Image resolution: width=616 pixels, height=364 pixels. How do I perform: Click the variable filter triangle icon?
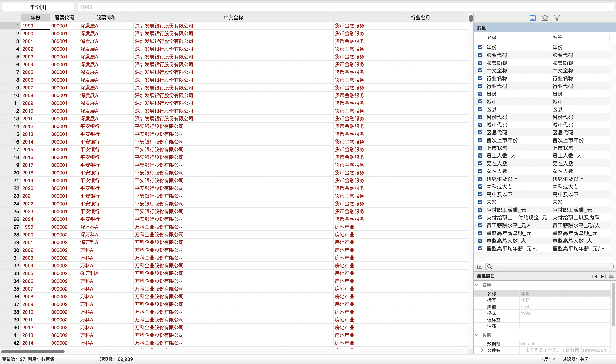tap(480, 267)
